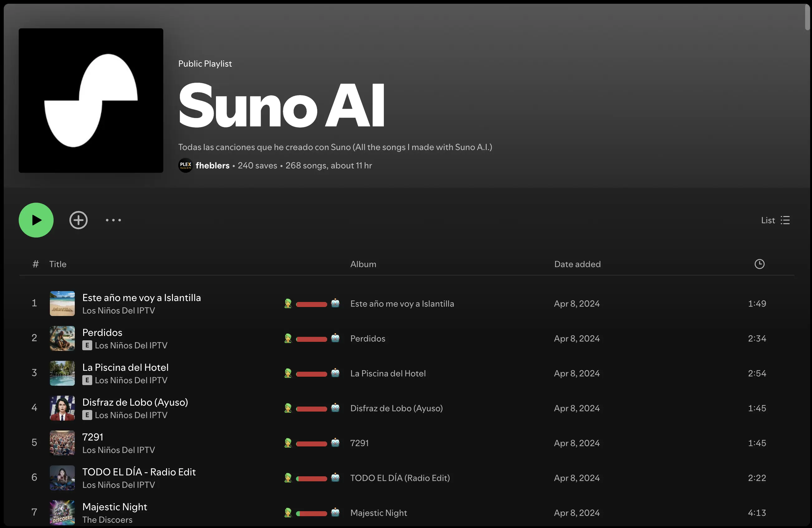Click the Title column header
The image size is (812, 528).
tap(58, 264)
